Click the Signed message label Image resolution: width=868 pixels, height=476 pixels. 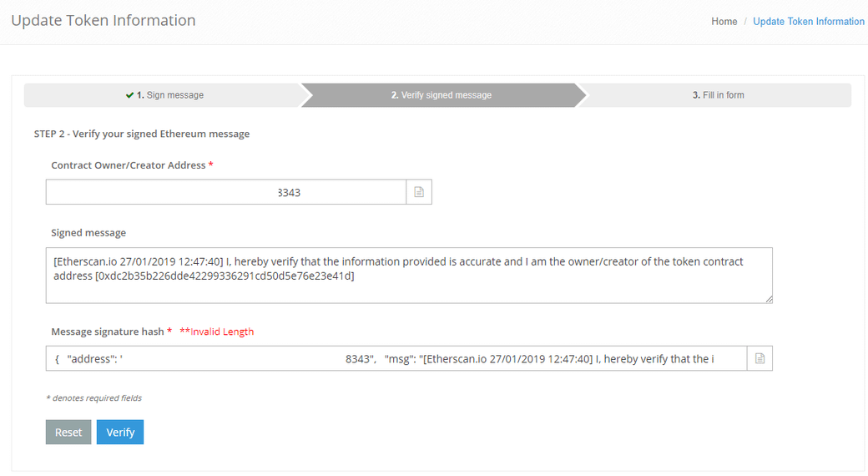[88, 233]
